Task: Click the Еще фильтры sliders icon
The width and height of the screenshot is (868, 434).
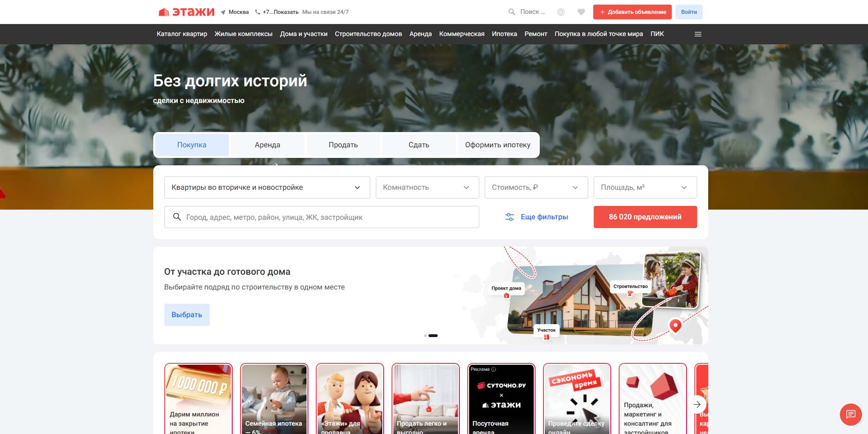Action: 509,217
